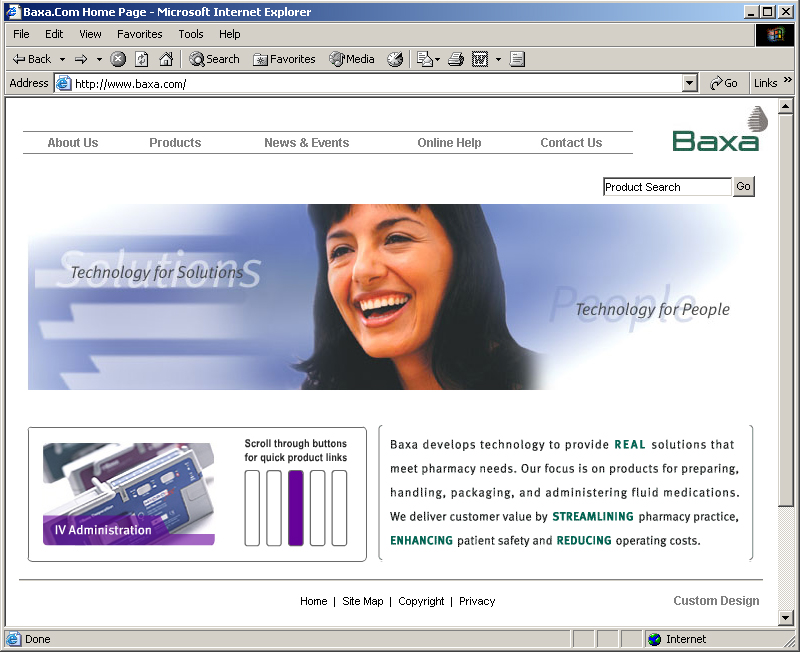800x652 pixels.
Task: Open the Contact Us navigation link
Action: pyautogui.click(x=571, y=143)
